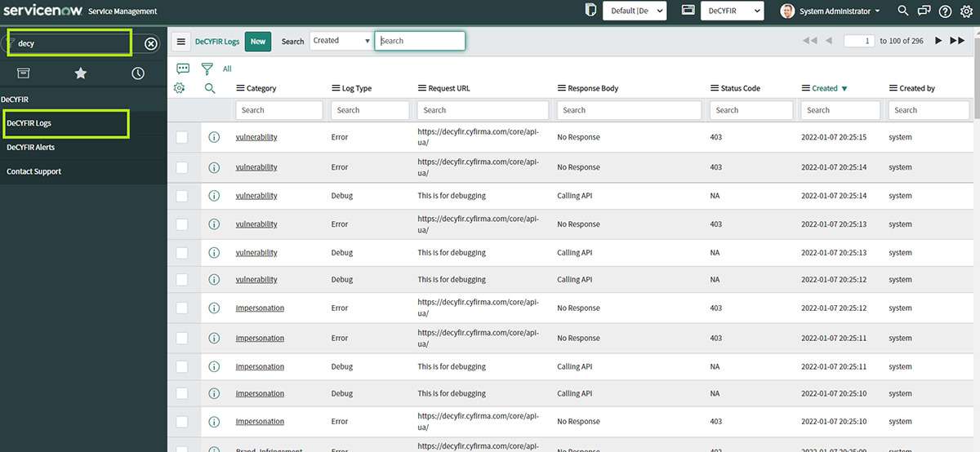
Task: Click the All filter breadcrumb
Action: tap(227, 69)
